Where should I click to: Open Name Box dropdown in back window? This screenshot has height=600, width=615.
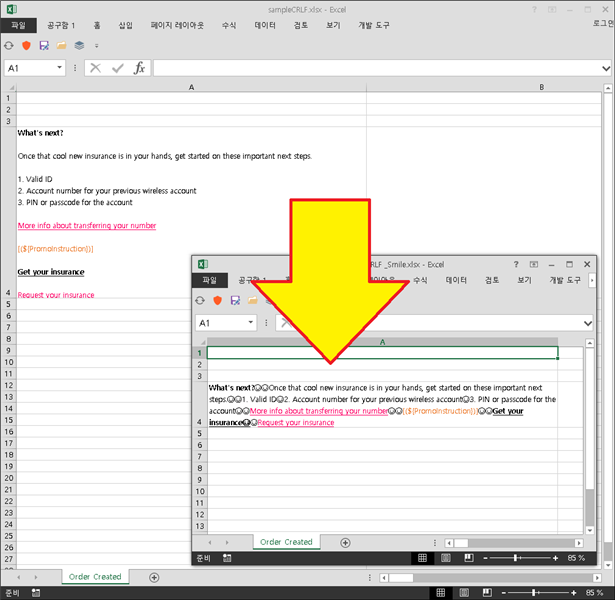click(59, 67)
